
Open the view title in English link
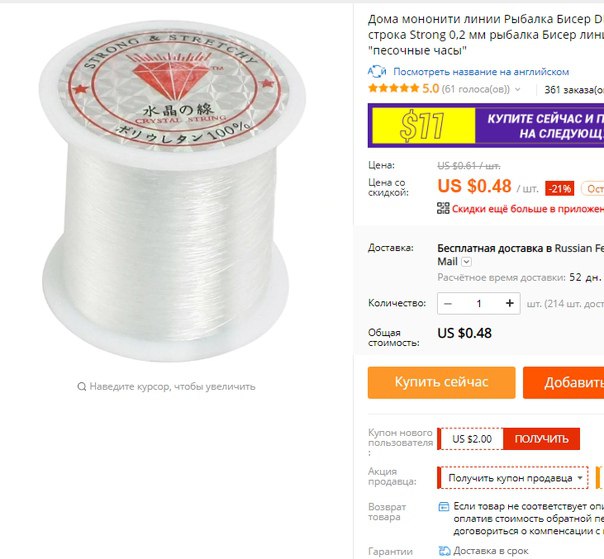pos(481,72)
